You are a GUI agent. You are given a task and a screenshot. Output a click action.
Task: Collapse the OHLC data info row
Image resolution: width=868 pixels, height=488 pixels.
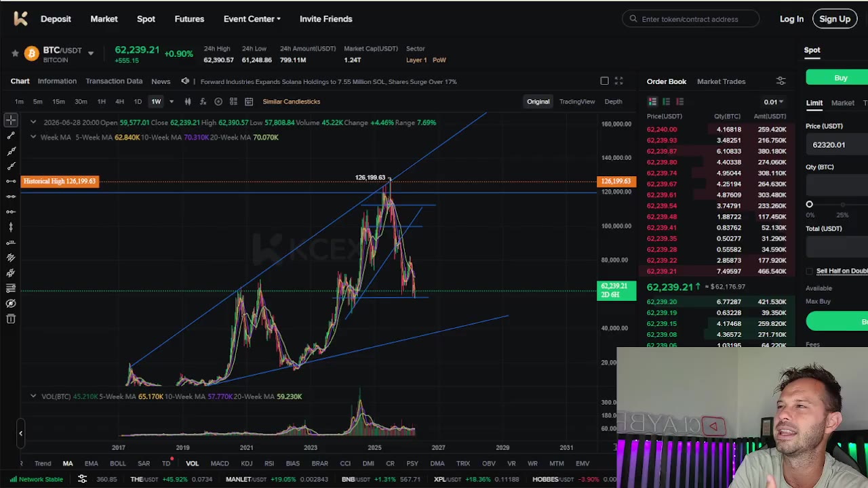pyautogui.click(x=33, y=122)
